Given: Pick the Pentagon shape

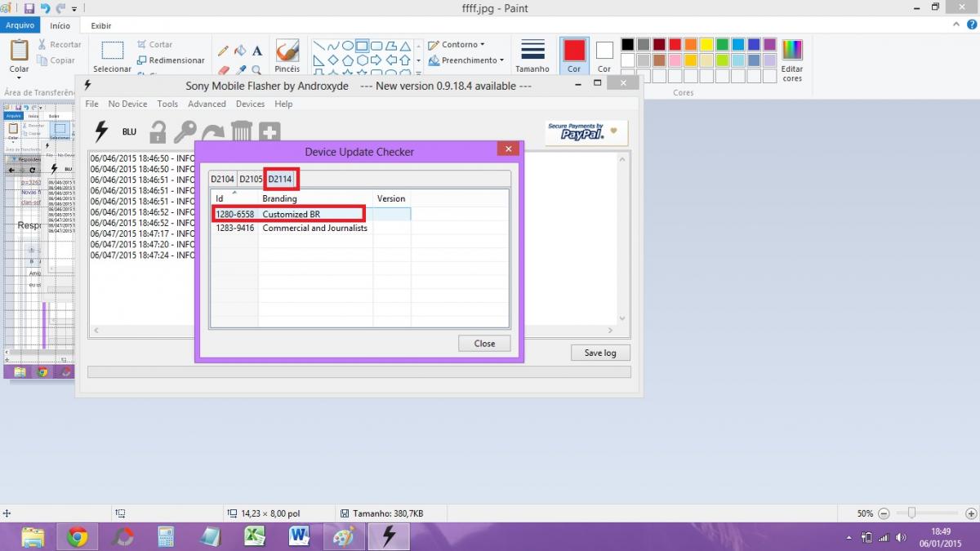Looking at the screenshot, I should tap(348, 60).
